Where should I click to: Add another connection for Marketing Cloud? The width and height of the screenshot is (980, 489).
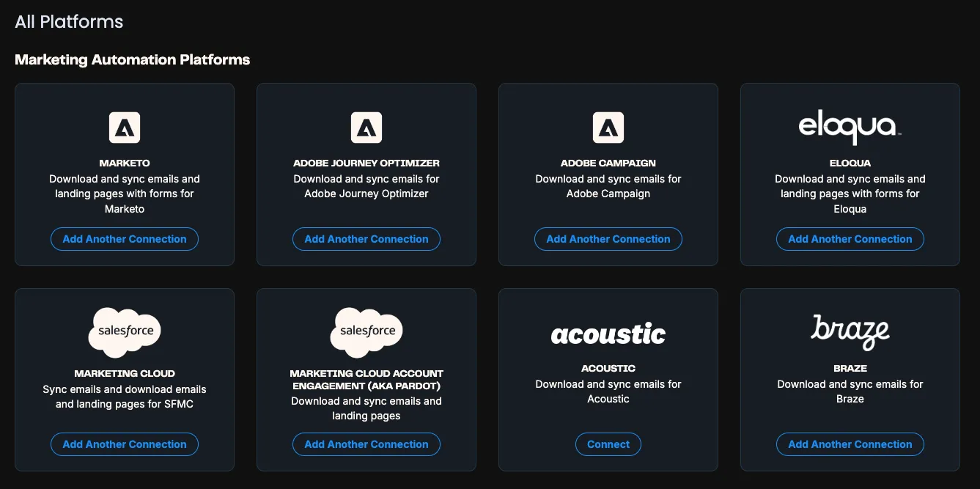click(x=124, y=444)
